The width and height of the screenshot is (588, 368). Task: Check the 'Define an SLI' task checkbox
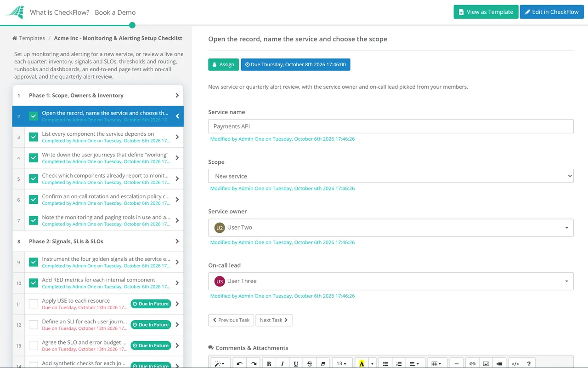pyautogui.click(x=34, y=325)
